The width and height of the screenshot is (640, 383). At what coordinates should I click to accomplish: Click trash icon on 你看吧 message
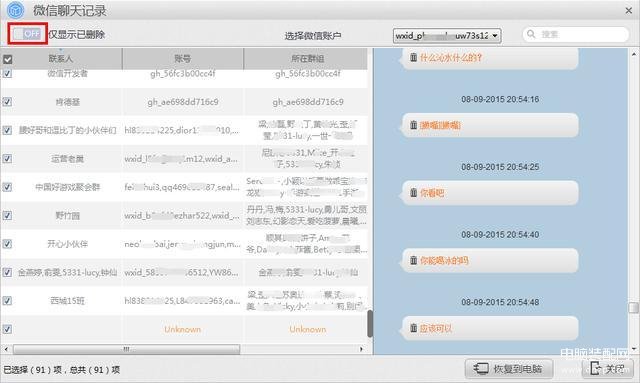click(413, 192)
